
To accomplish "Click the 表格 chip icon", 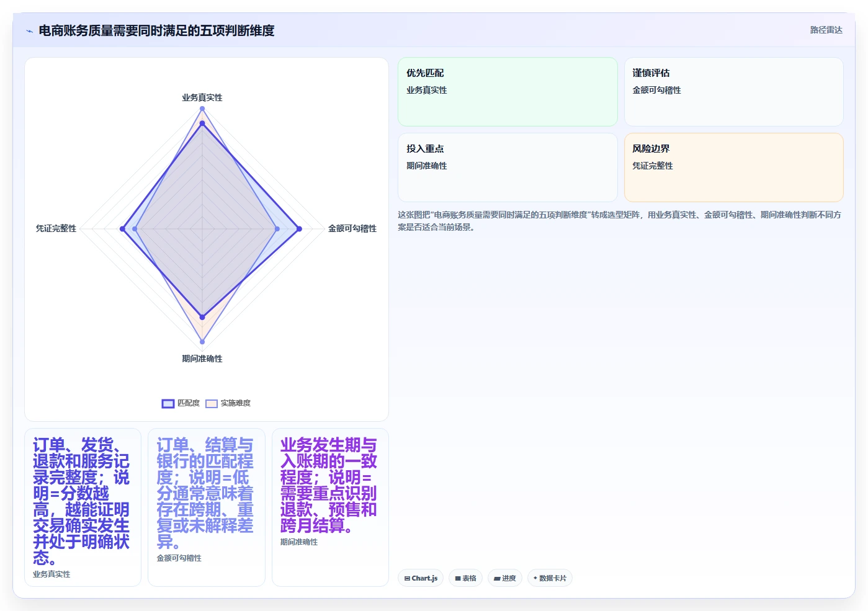I will click(x=458, y=578).
